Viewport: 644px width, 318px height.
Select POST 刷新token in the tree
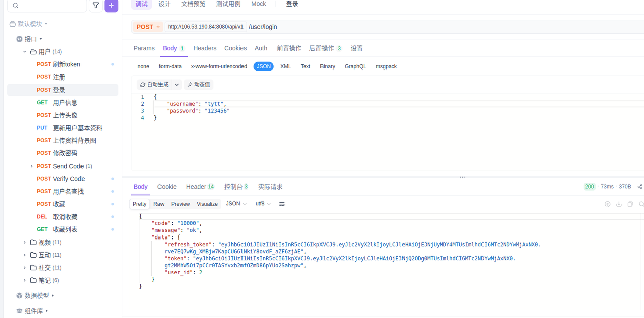click(63, 64)
